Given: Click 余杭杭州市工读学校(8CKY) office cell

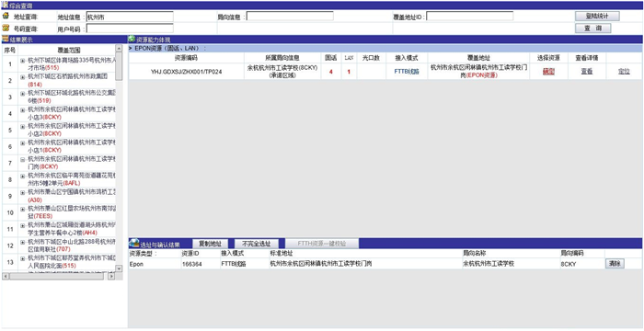Looking at the screenshot, I should tap(282, 72).
